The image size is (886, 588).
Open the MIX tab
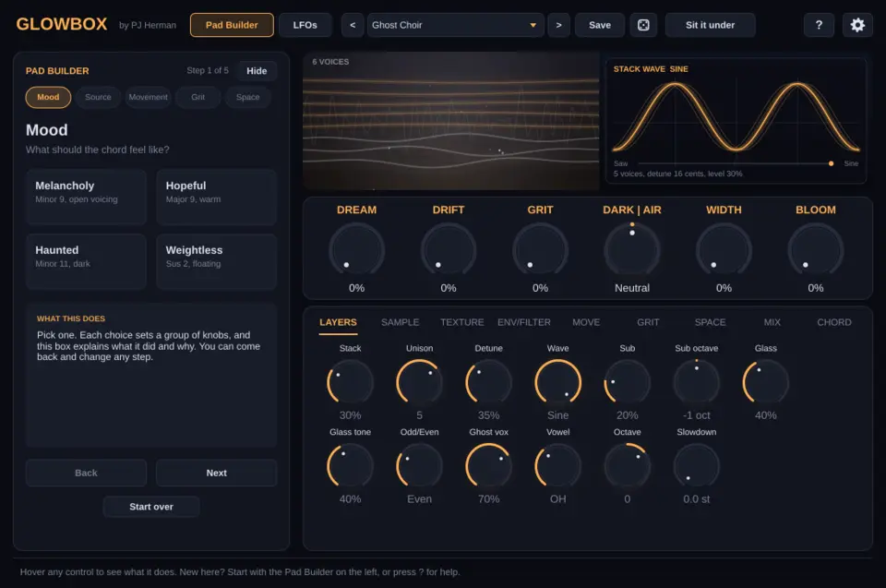pos(772,322)
